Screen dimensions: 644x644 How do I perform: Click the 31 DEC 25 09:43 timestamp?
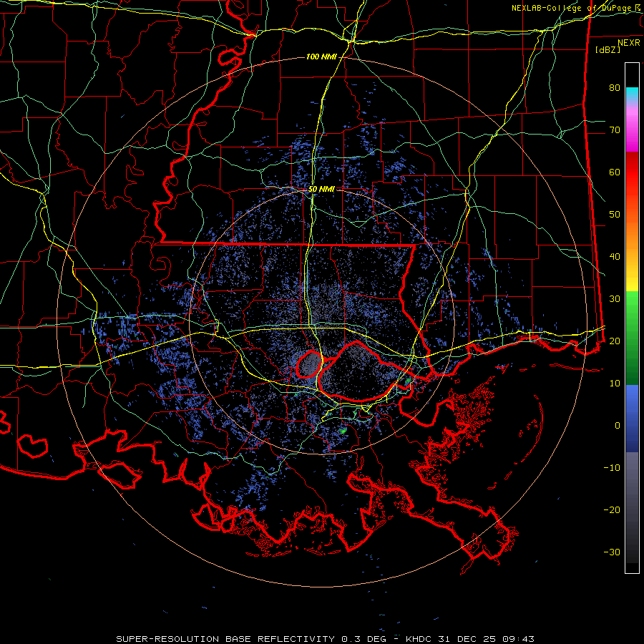[x=486, y=639]
